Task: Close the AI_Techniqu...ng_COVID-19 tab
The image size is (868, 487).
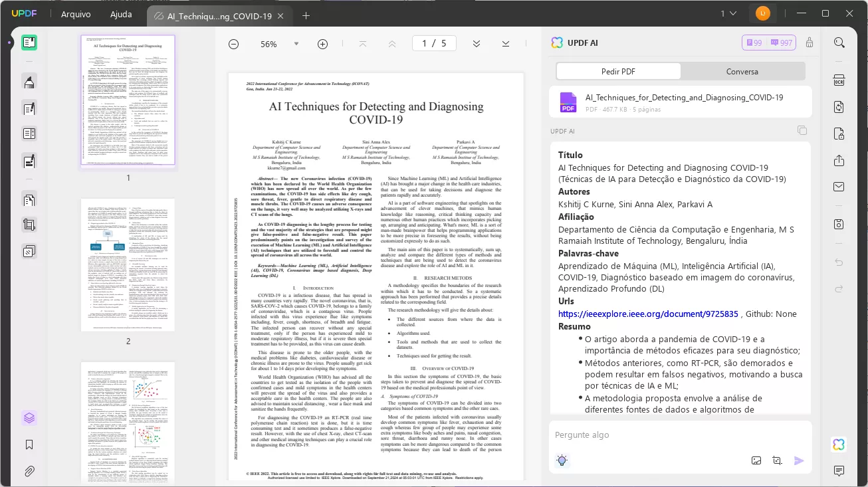Action: [281, 15]
